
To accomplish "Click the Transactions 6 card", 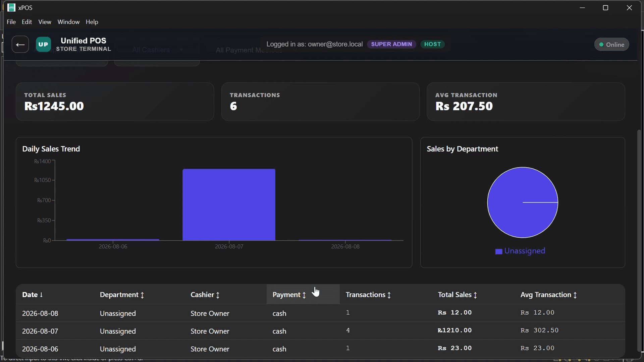I will click(320, 102).
